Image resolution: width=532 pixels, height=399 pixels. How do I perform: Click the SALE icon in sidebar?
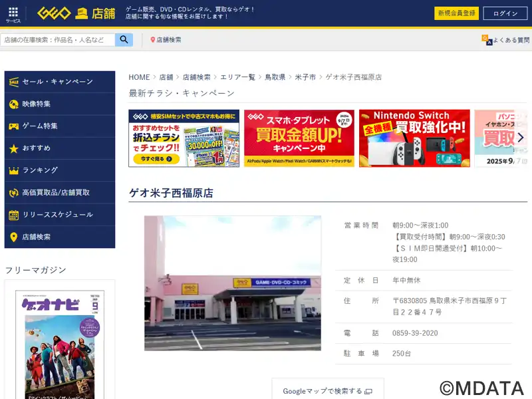pyautogui.click(x=13, y=82)
